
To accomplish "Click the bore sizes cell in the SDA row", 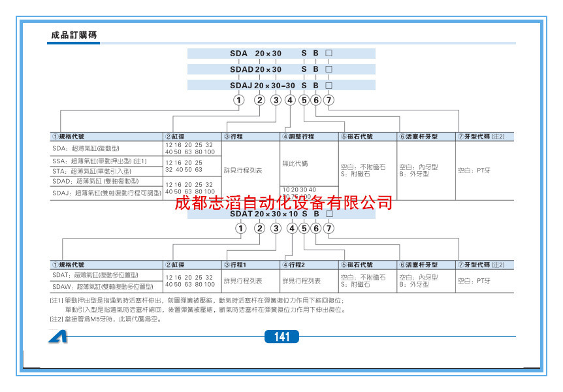I will (x=193, y=148).
